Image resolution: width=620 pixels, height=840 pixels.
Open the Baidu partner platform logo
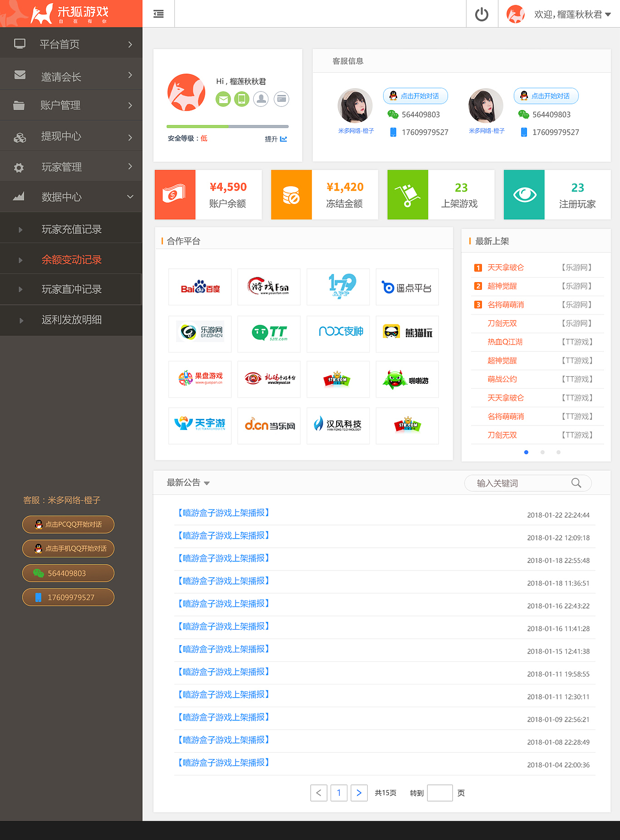coord(200,287)
